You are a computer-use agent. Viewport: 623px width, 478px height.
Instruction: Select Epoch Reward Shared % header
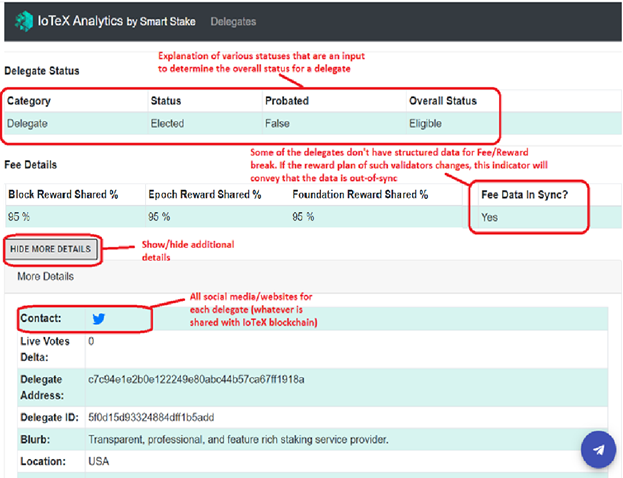pyautogui.click(x=205, y=194)
